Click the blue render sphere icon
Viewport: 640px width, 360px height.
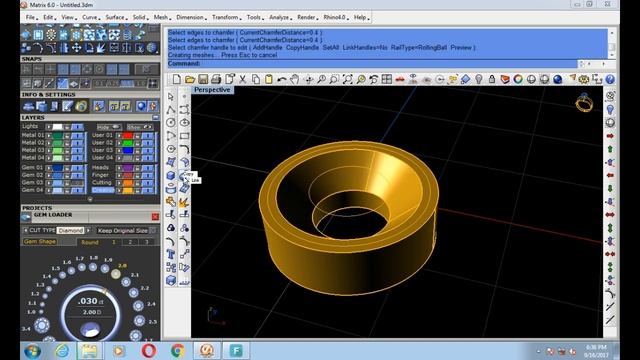(x=558, y=79)
